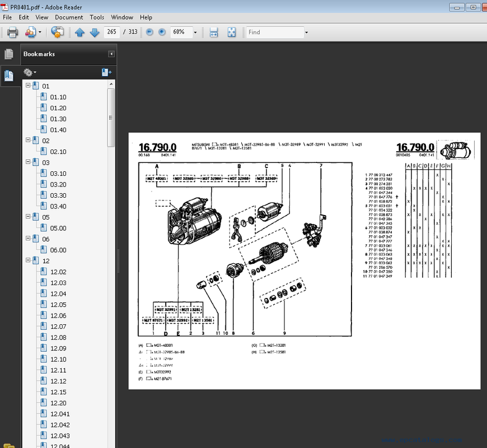Select bookmark 01.40
The width and height of the screenshot is (487, 448).
[58, 130]
